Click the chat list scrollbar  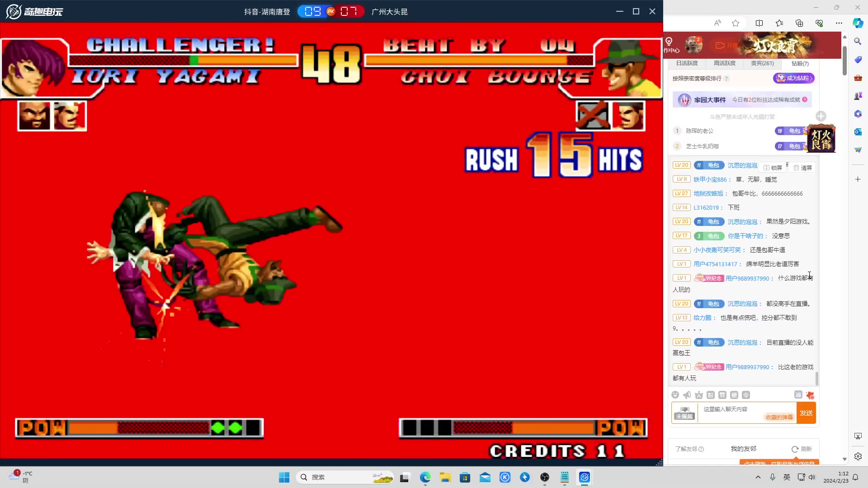[817, 379]
